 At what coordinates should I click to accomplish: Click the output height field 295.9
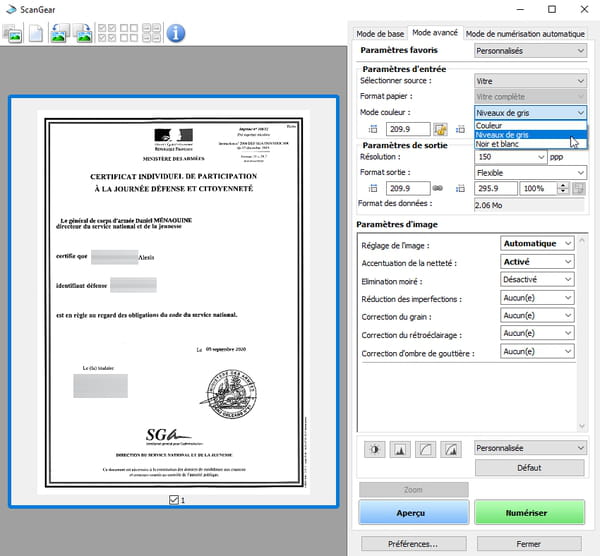496,188
